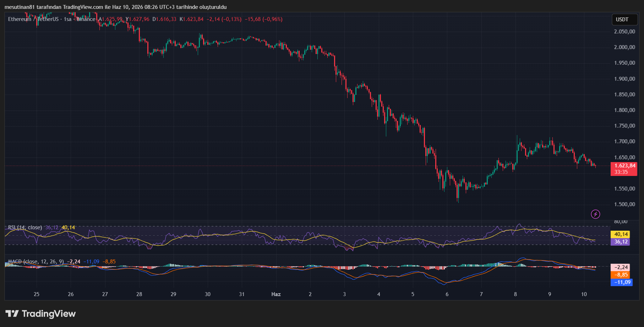Click the MACD (close, 12, 26, 9) legend

(x=36, y=262)
